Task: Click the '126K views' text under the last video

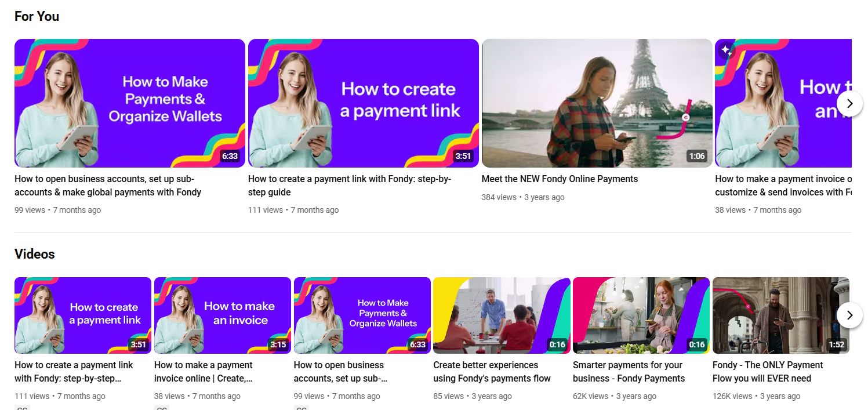Action: tap(732, 396)
